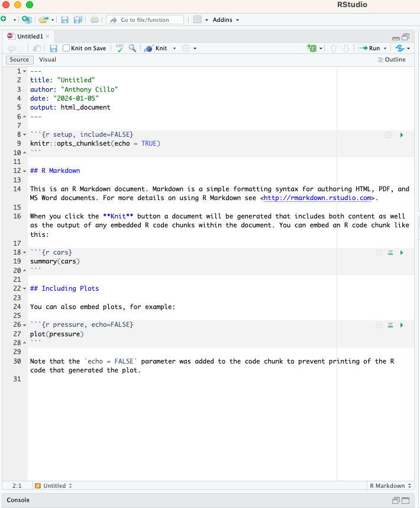This screenshot has height=508, width=420.
Task: Click the Show in new window icon
Action: point(37,49)
